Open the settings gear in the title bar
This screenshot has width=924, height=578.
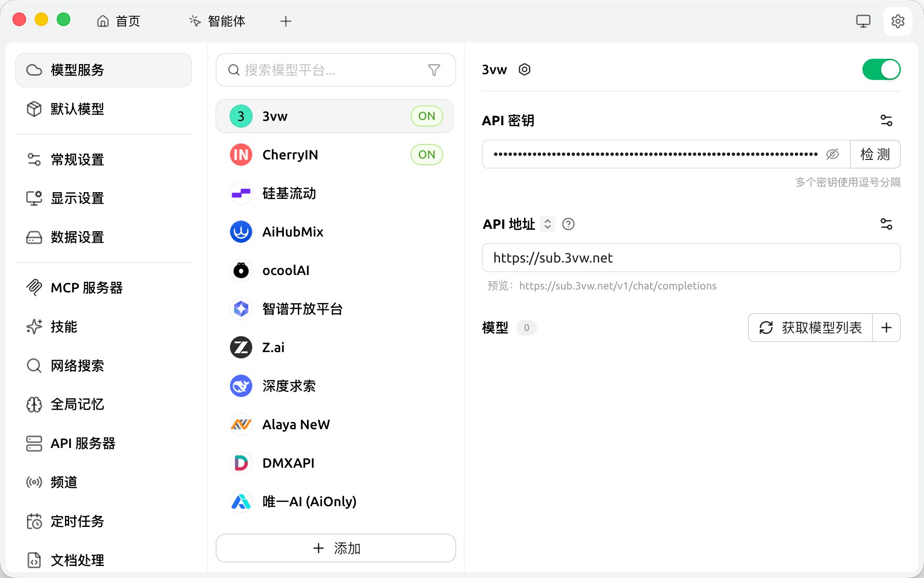click(x=898, y=21)
